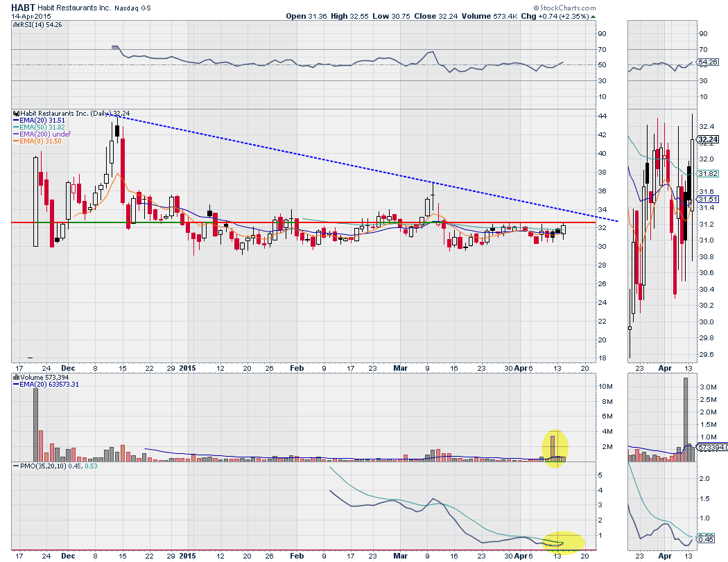The image size is (728, 562).
Task: Click the '2015' year label on the price axis
Action: point(188,368)
